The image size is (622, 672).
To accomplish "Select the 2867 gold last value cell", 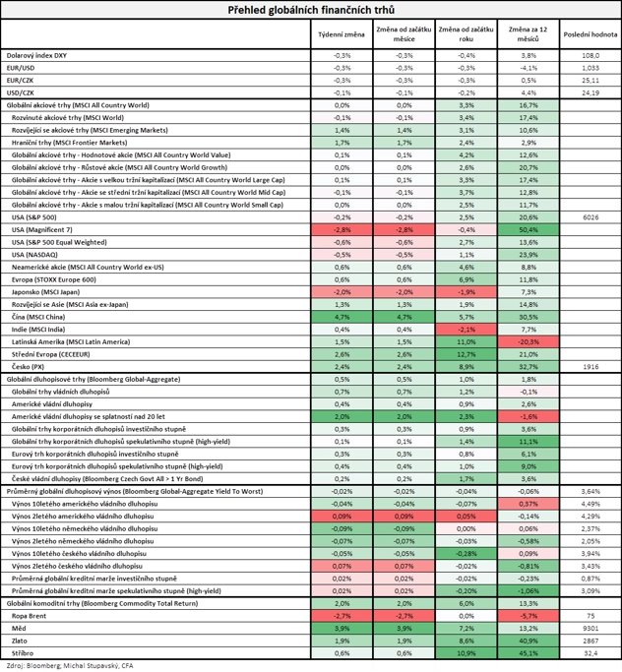I will click(591, 641).
